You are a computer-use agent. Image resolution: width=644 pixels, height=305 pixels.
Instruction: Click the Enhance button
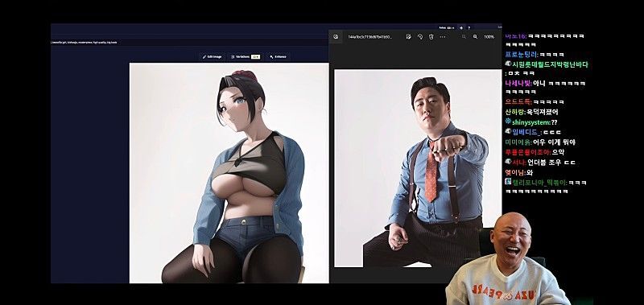coord(278,56)
